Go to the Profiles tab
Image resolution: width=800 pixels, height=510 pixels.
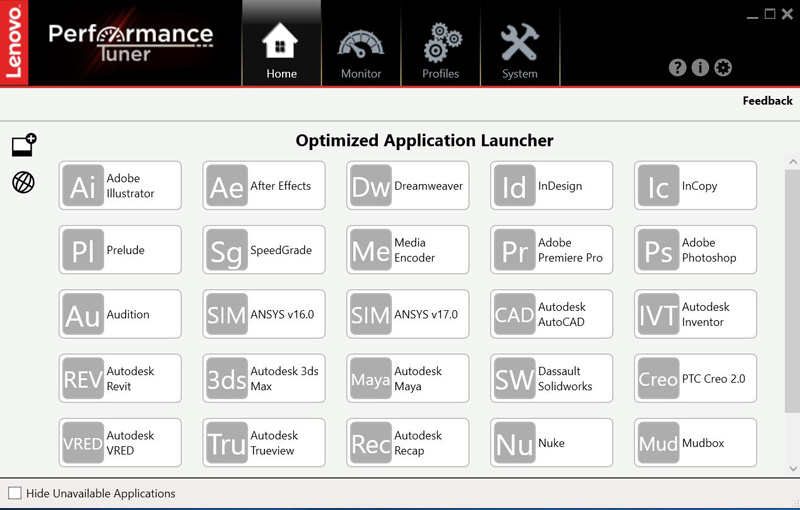pyautogui.click(x=441, y=43)
